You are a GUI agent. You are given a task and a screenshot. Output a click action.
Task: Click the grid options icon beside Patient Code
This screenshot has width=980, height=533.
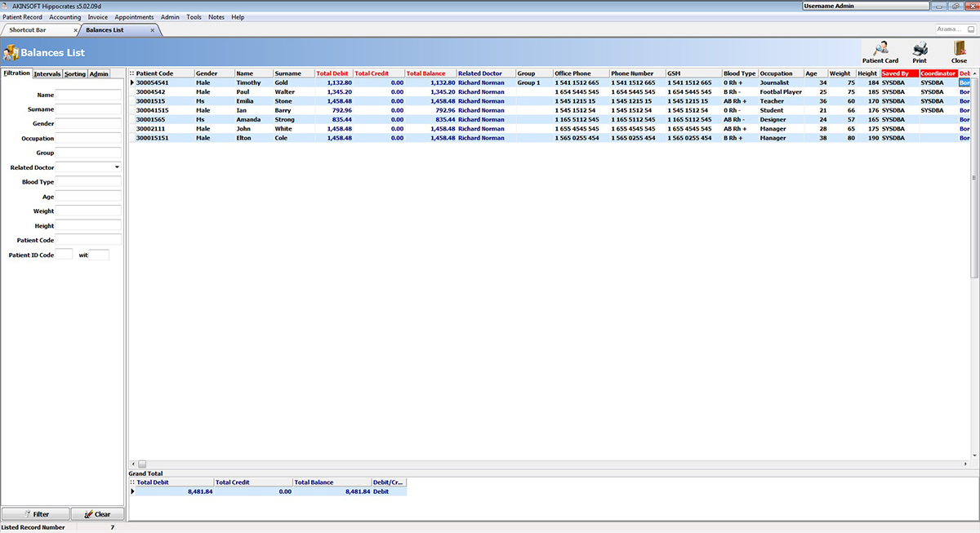click(x=131, y=73)
